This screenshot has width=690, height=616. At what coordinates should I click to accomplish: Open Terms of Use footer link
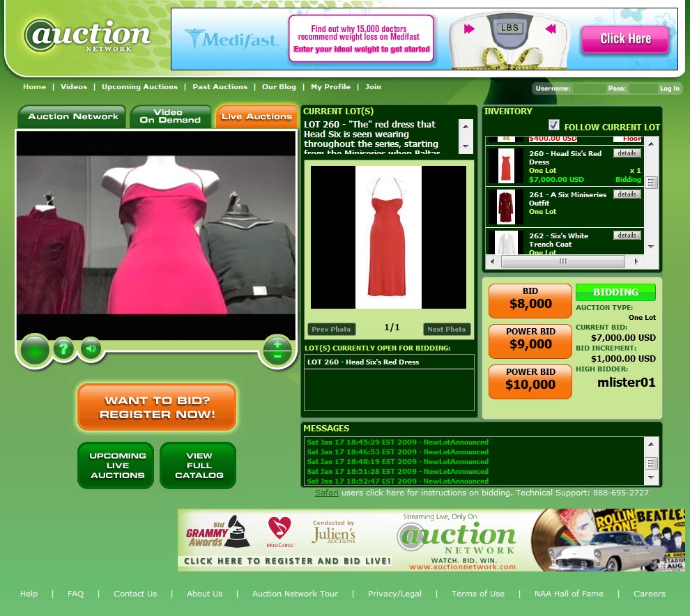pyautogui.click(x=478, y=594)
